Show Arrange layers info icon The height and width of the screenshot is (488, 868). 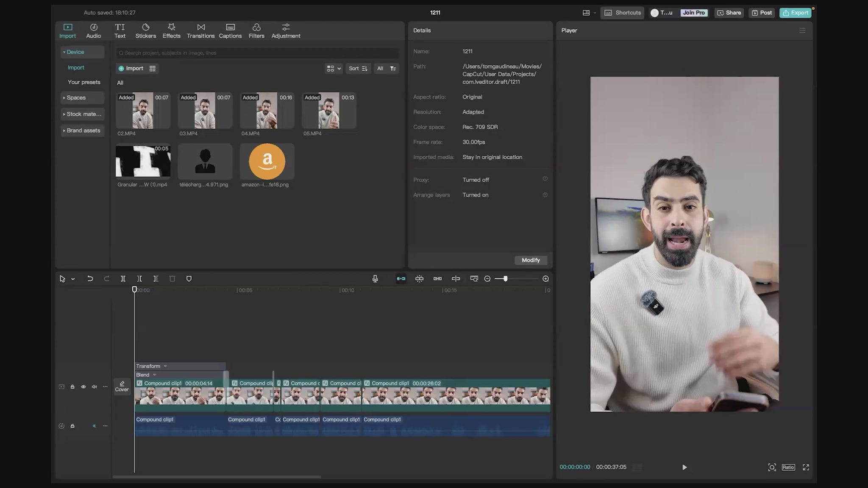545,195
